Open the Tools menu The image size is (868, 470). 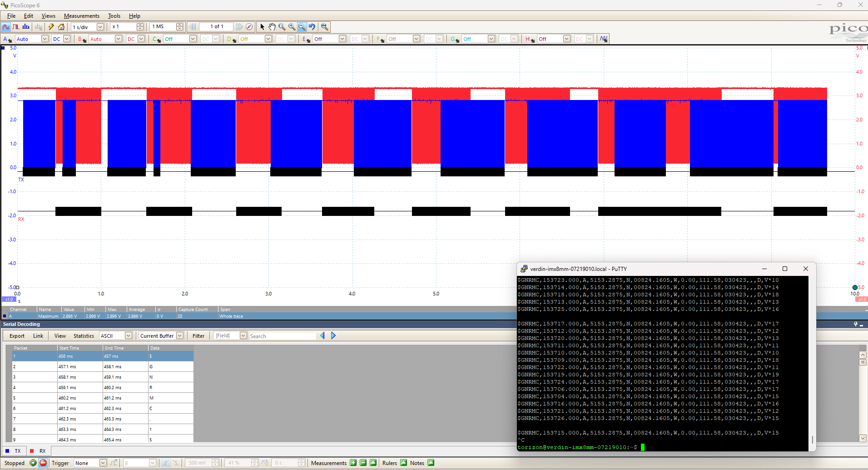[114, 16]
